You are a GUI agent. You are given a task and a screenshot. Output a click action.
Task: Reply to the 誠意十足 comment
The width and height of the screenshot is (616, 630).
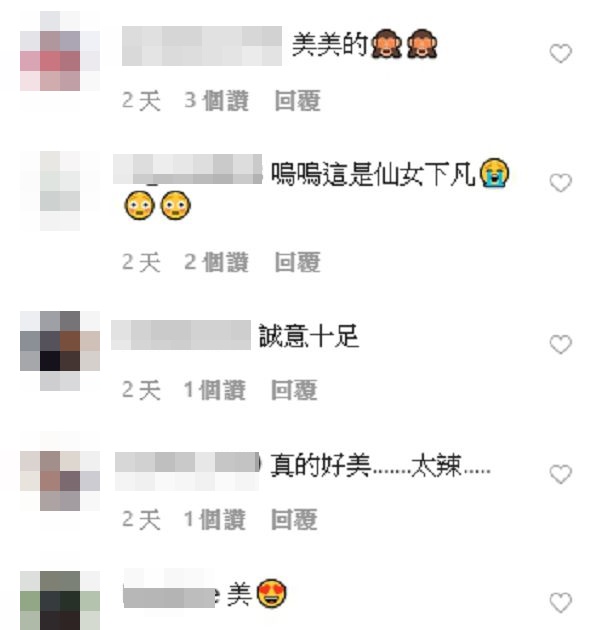tap(295, 390)
